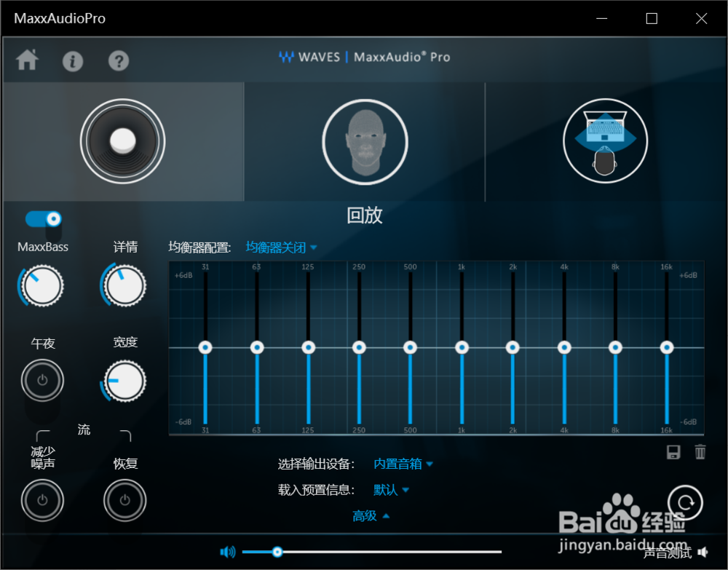The height and width of the screenshot is (570, 728).
Task: Click the 回放 playback heading
Action: (365, 215)
